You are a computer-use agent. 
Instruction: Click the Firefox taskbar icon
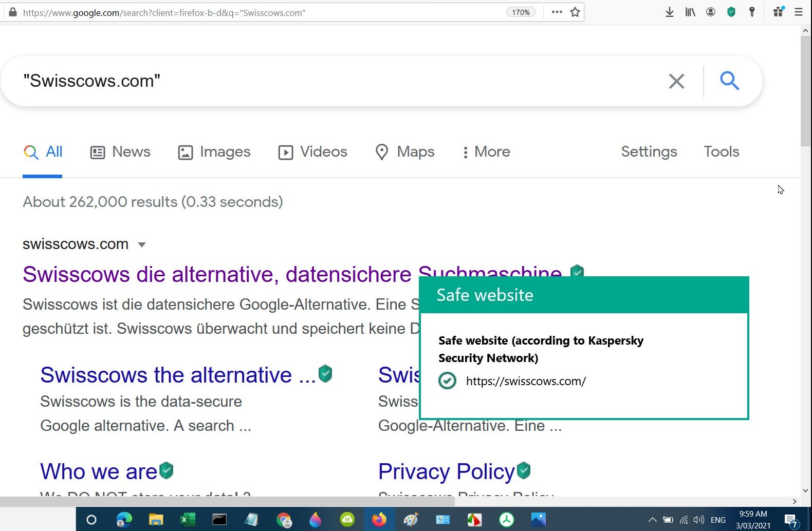pyautogui.click(x=379, y=520)
